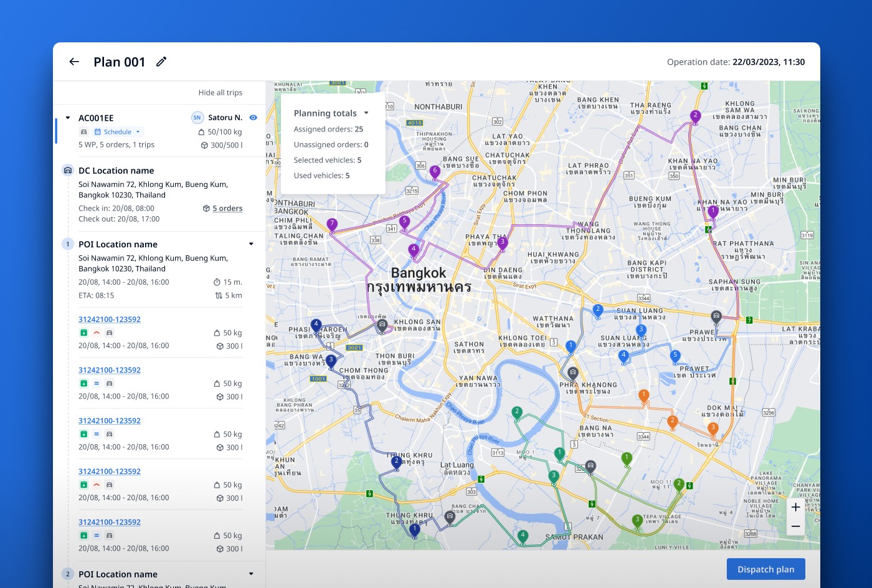872x588 pixels.
Task: Click the ETA: 08:15 text
Action: (x=97, y=296)
